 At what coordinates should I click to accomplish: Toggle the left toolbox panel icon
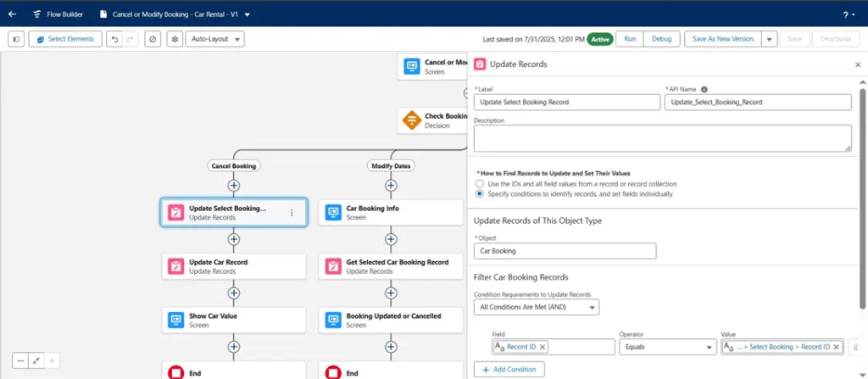pyautogui.click(x=16, y=39)
